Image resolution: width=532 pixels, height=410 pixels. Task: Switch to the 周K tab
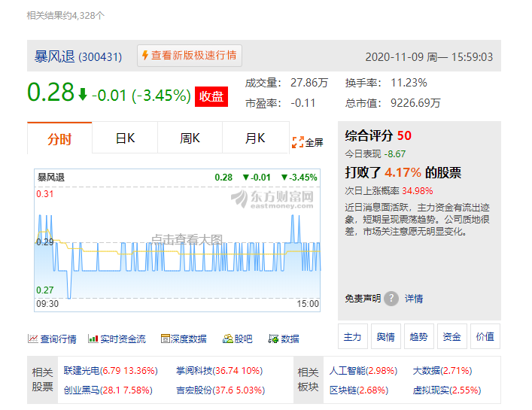click(190, 138)
